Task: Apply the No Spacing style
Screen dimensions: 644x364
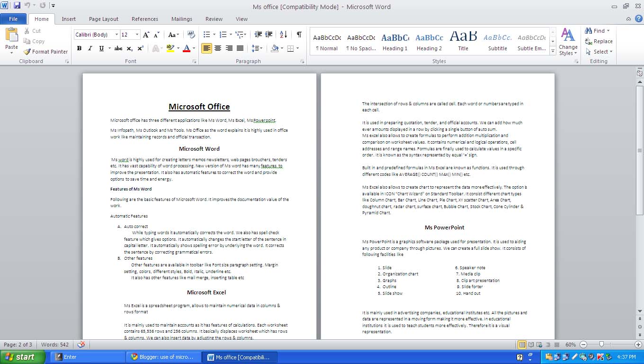Action: pyautogui.click(x=361, y=42)
